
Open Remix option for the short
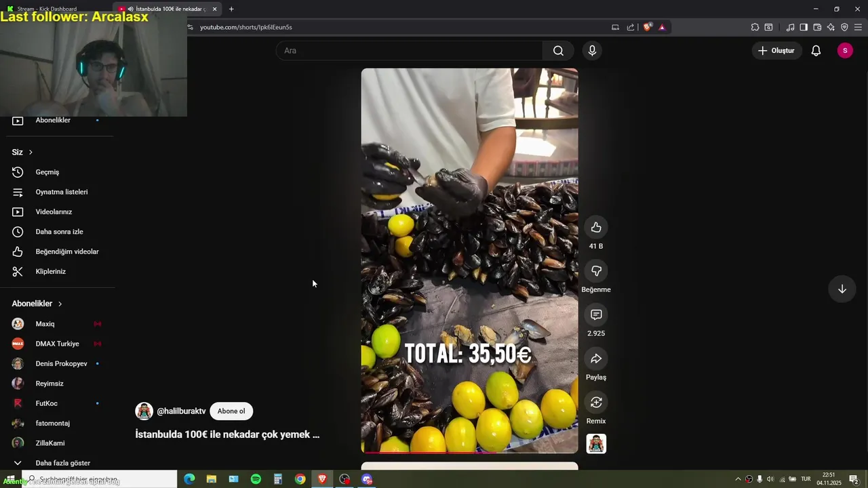596,403
